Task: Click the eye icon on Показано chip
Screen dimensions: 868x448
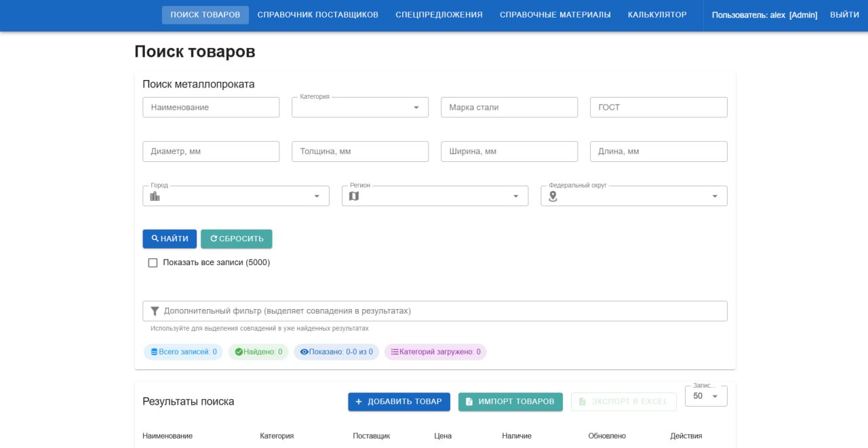Action: [304, 352]
